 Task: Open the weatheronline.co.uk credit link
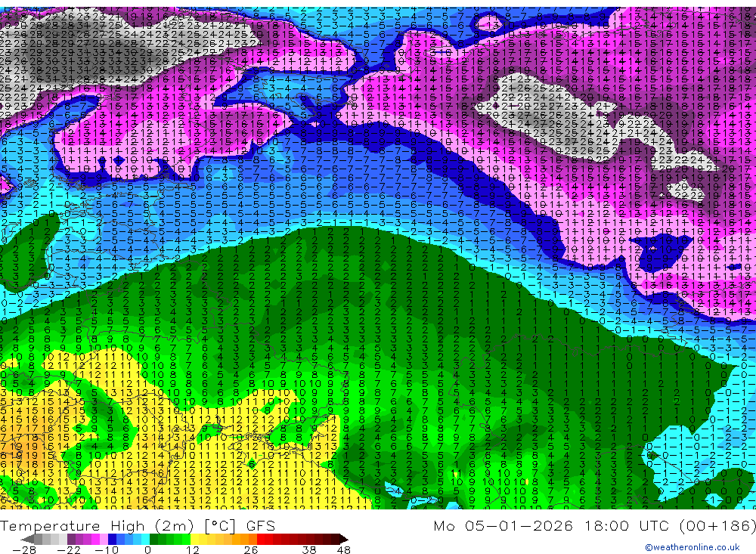[x=692, y=547]
